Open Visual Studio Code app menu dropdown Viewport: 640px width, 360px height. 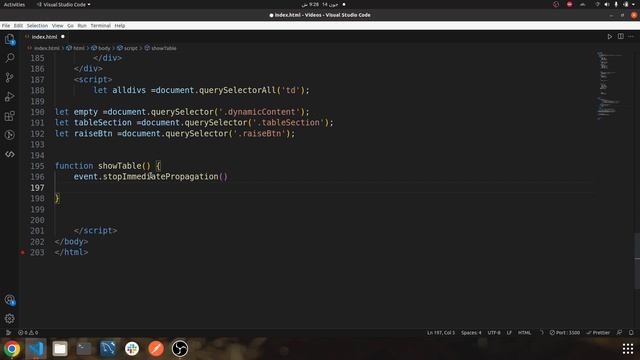(x=64, y=4)
